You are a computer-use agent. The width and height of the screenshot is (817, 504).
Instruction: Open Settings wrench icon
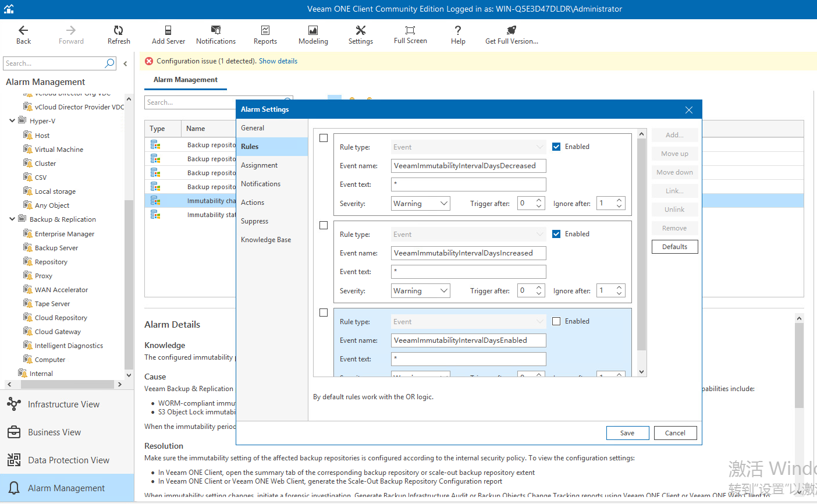coord(361,30)
